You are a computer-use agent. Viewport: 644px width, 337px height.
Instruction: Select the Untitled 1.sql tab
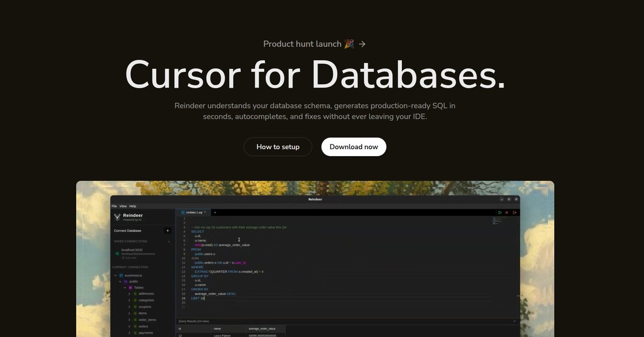pos(193,213)
